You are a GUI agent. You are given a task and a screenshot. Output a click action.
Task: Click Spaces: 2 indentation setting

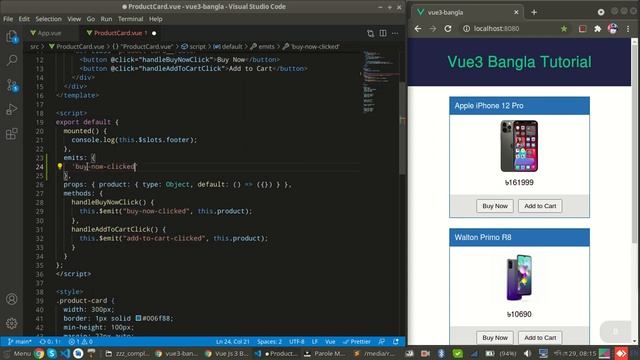269,341
